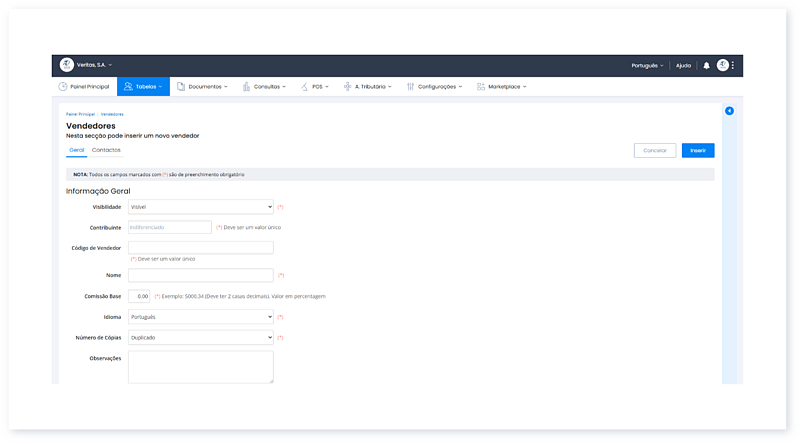This screenshot has width=800, height=444.
Task: Switch to the Contactos tab
Action: (106, 149)
